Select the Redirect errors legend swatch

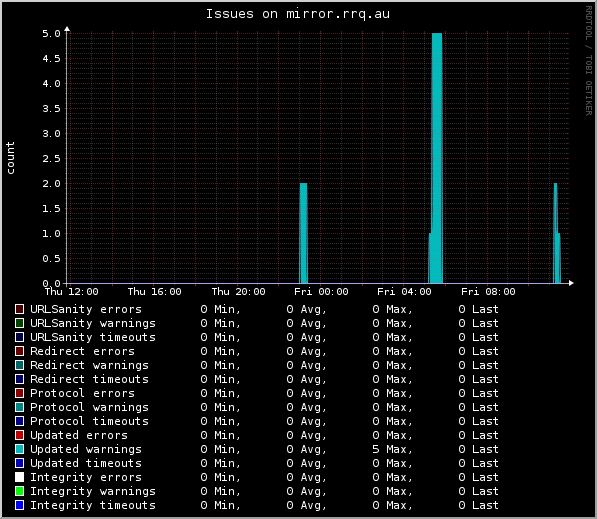(x=19, y=351)
